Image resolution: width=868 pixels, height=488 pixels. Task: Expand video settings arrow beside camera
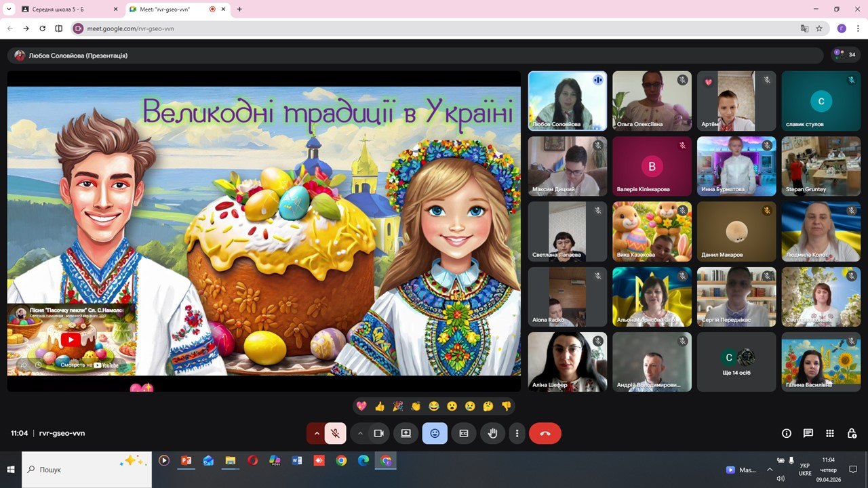click(360, 433)
